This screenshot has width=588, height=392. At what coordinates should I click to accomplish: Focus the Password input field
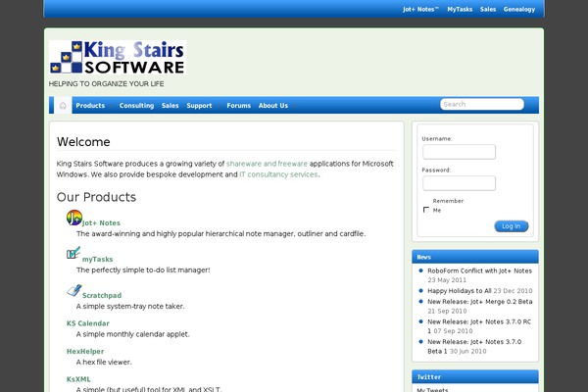pyautogui.click(x=459, y=183)
